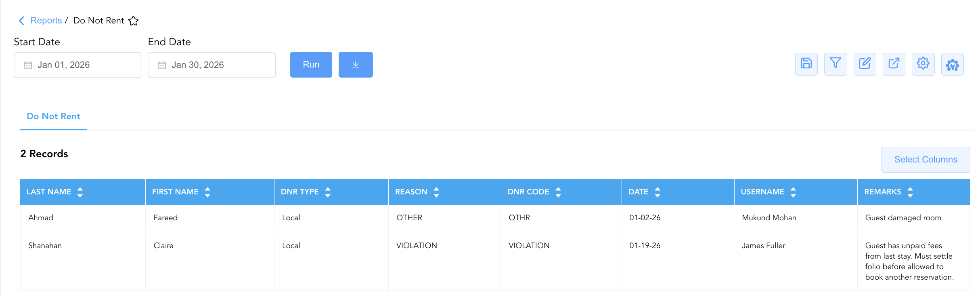980x295 pixels.
Task: Click username James Fuller
Action: coord(764,246)
